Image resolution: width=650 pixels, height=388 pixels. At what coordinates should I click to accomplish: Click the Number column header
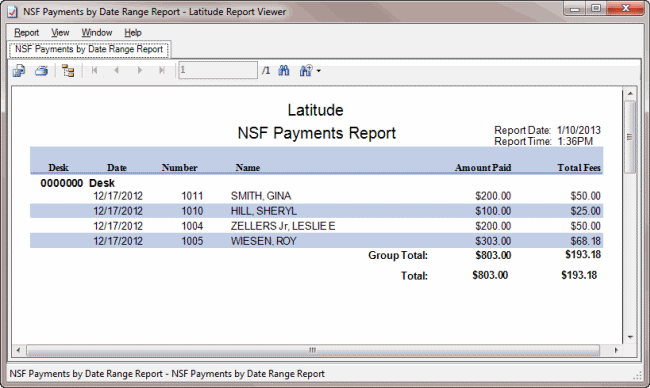point(179,167)
